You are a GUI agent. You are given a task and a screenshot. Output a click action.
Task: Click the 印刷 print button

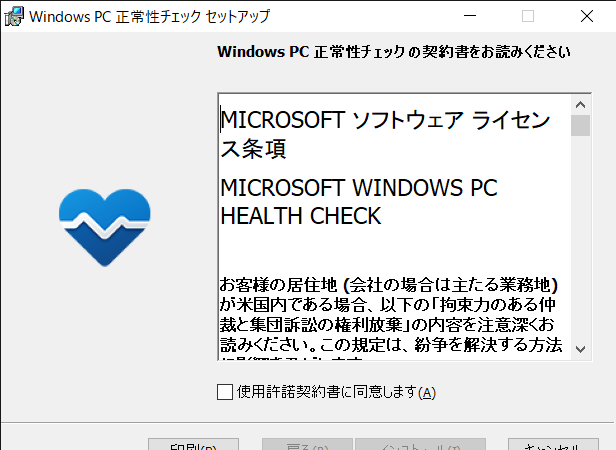point(193,444)
